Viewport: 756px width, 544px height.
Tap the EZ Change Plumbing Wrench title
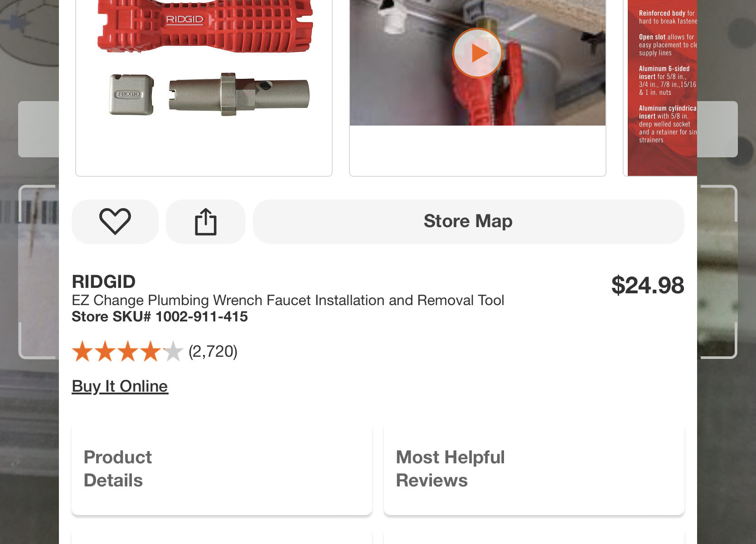(x=288, y=300)
